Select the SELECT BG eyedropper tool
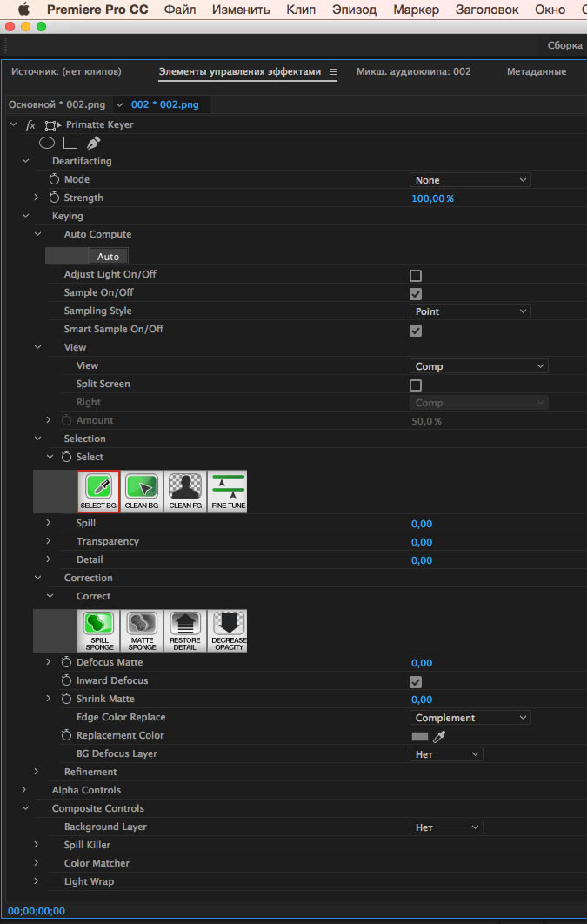587x924 pixels. pyautogui.click(x=98, y=492)
